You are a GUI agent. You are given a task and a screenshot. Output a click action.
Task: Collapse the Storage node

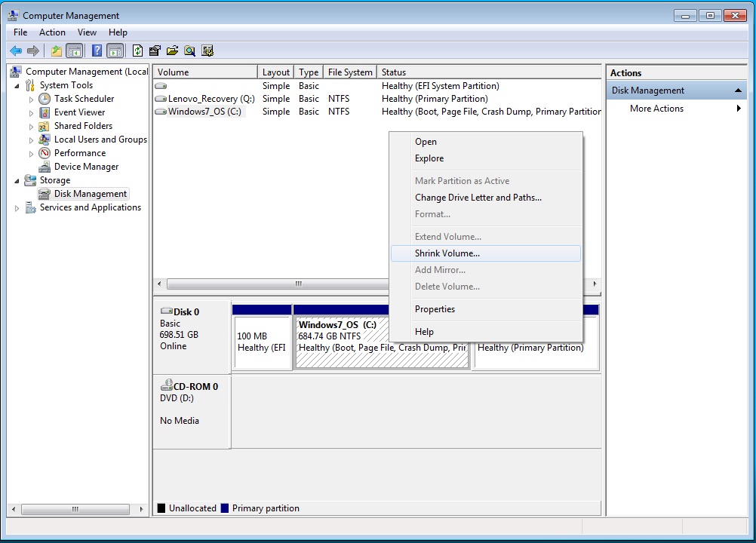point(17,181)
